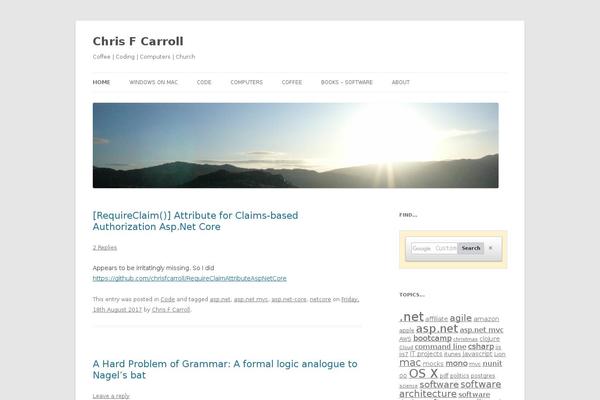Select the OS X topic tag

[x=423, y=373]
